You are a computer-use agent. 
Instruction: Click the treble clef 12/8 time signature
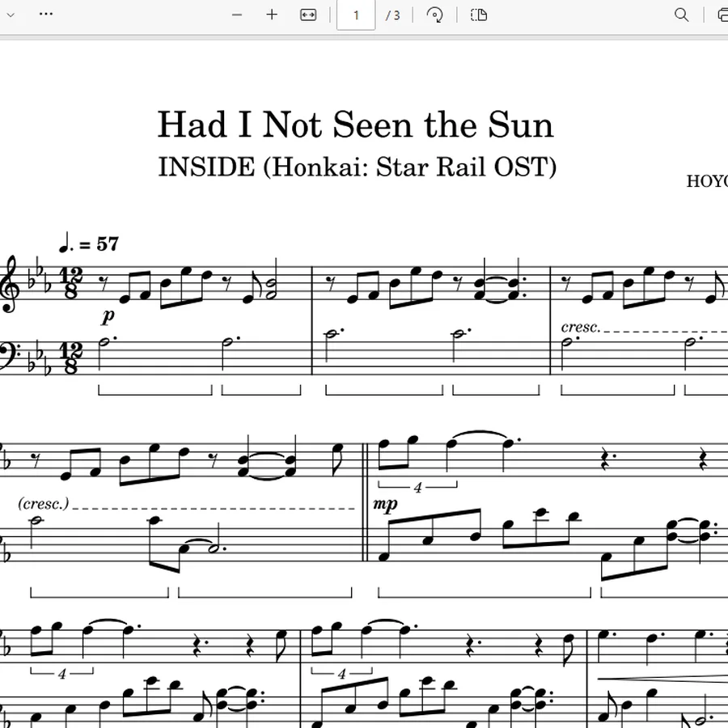point(70,283)
